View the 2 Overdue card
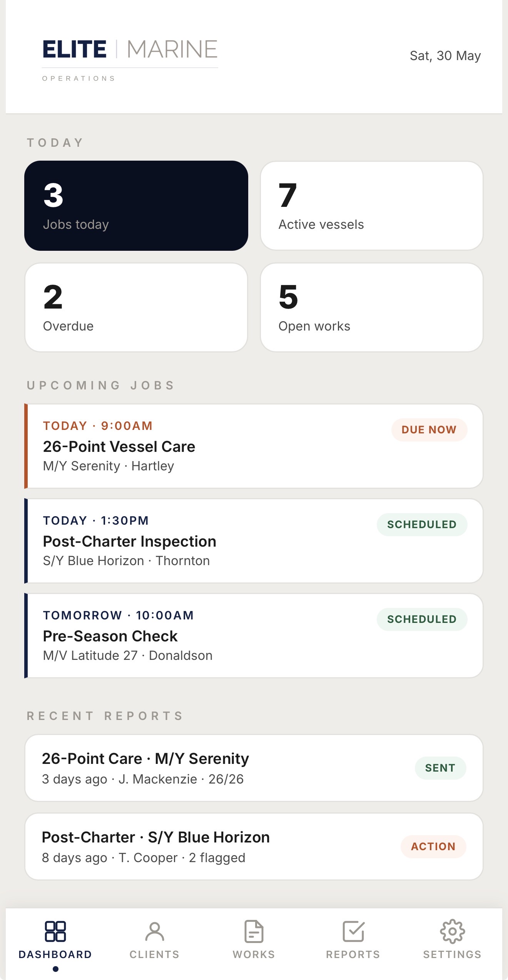 (136, 307)
